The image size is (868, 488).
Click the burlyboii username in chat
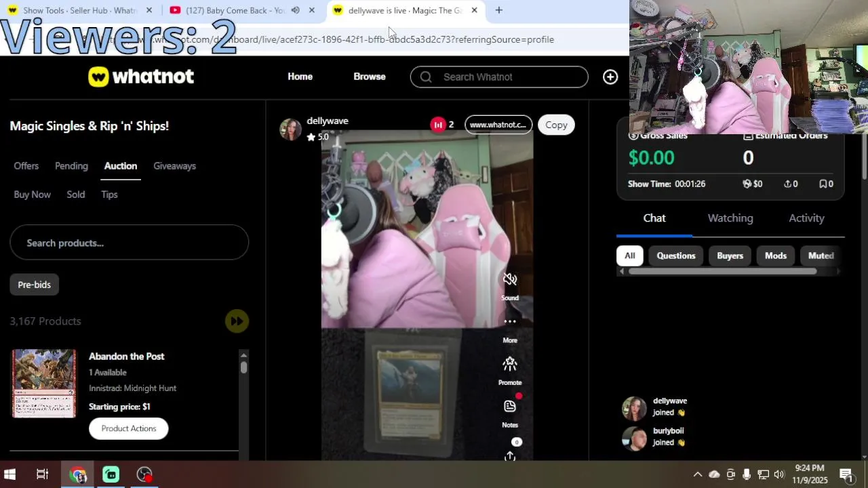(668, 431)
